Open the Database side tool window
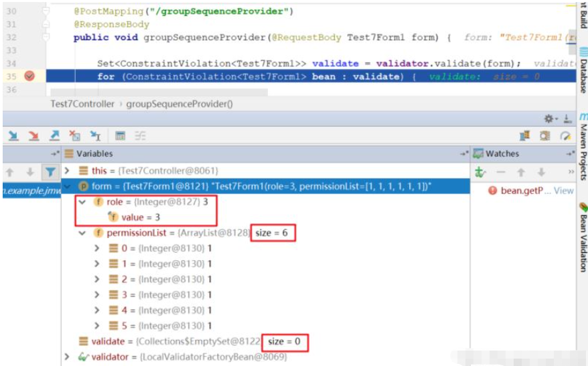The height and width of the screenshot is (366, 588). 583,70
